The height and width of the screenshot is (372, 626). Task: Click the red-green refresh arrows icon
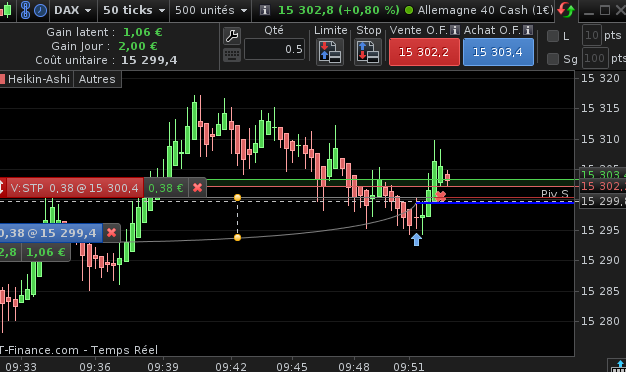click(x=566, y=10)
